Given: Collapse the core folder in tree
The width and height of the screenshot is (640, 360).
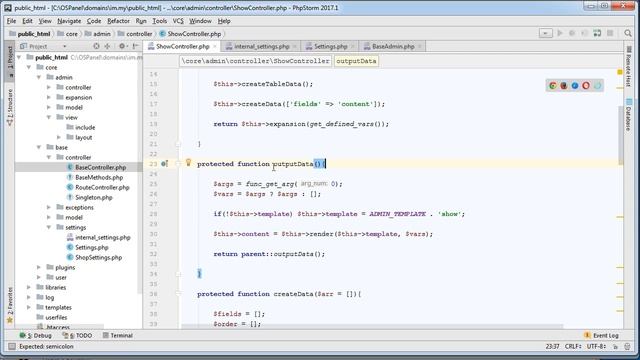Looking at the screenshot, I should [x=29, y=67].
